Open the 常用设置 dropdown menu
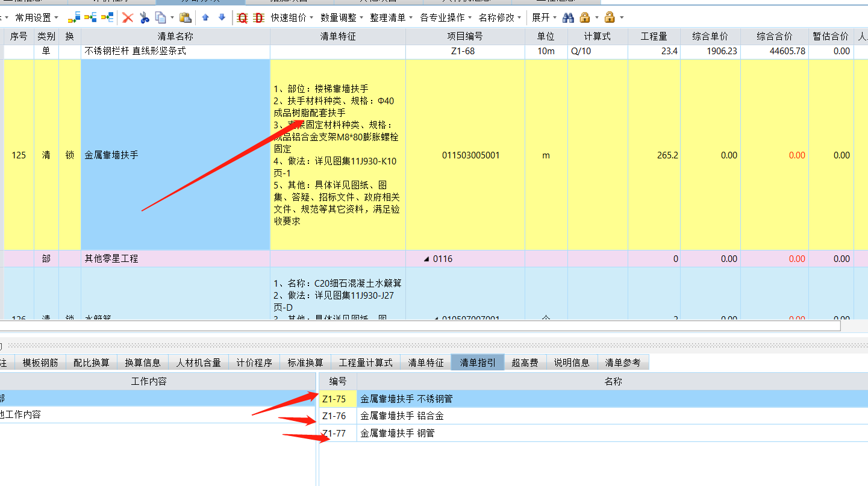The height and width of the screenshot is (486, 868). coord(37,17)
